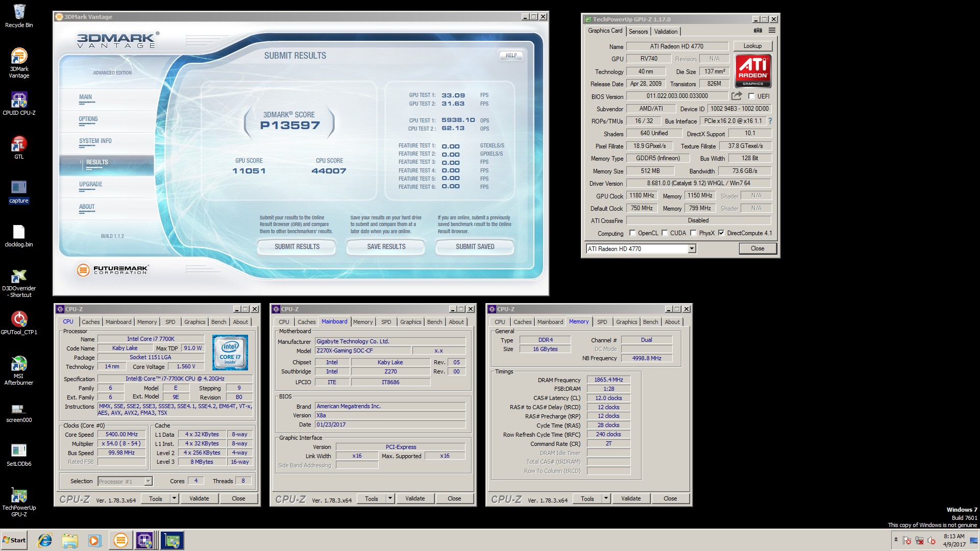Screen dimensions: 980x551
Task: Select the SetLODb6 desktop icon
Action: [x=19, y=455]
